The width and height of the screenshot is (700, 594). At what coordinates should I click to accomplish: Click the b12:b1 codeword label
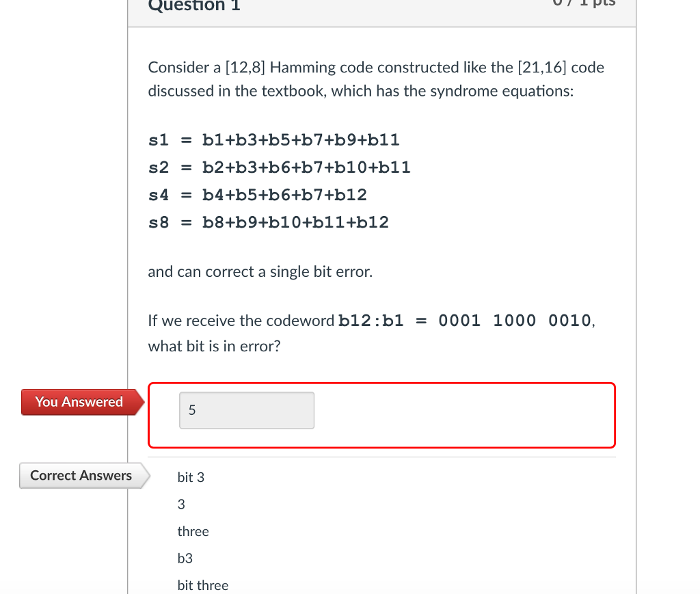coord(371,321)
